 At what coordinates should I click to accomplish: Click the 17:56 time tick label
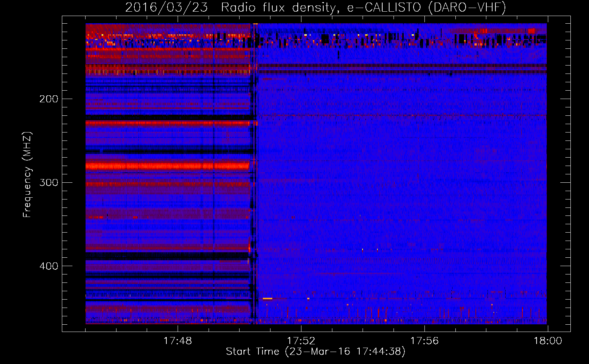click(x=424, y=341)
